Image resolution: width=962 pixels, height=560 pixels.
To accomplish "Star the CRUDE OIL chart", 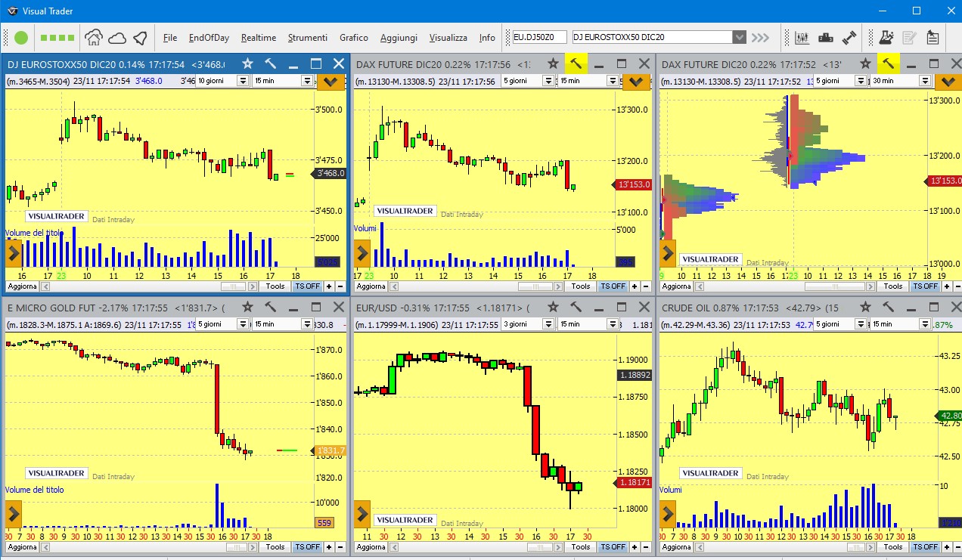I will click(x=866, y=308).
